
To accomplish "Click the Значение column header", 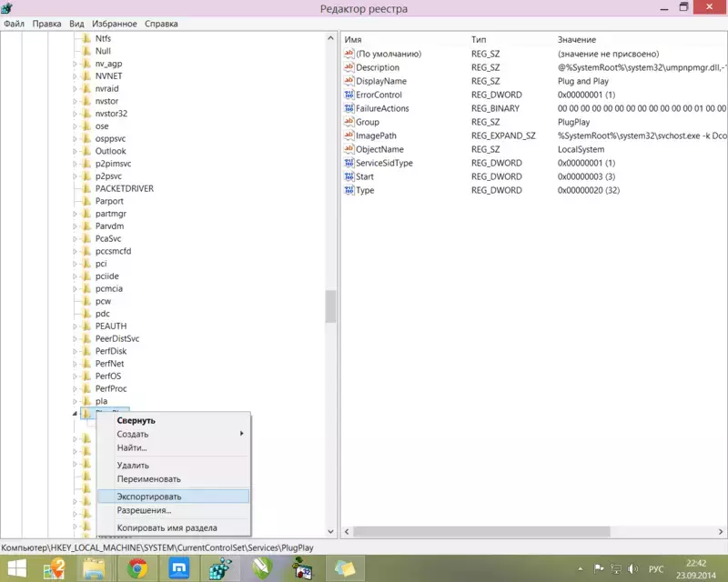I will [x=577, y=40].
